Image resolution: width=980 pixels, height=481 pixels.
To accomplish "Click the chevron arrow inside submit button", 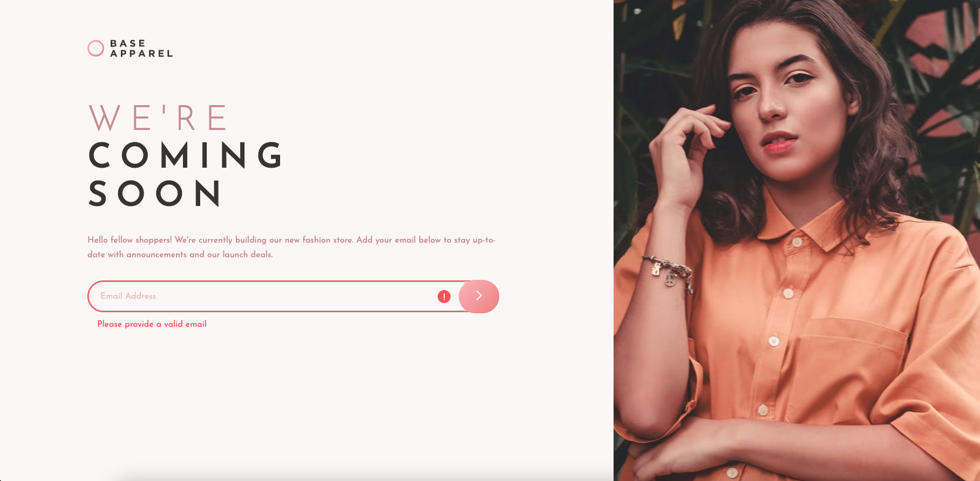I will 479,296.
